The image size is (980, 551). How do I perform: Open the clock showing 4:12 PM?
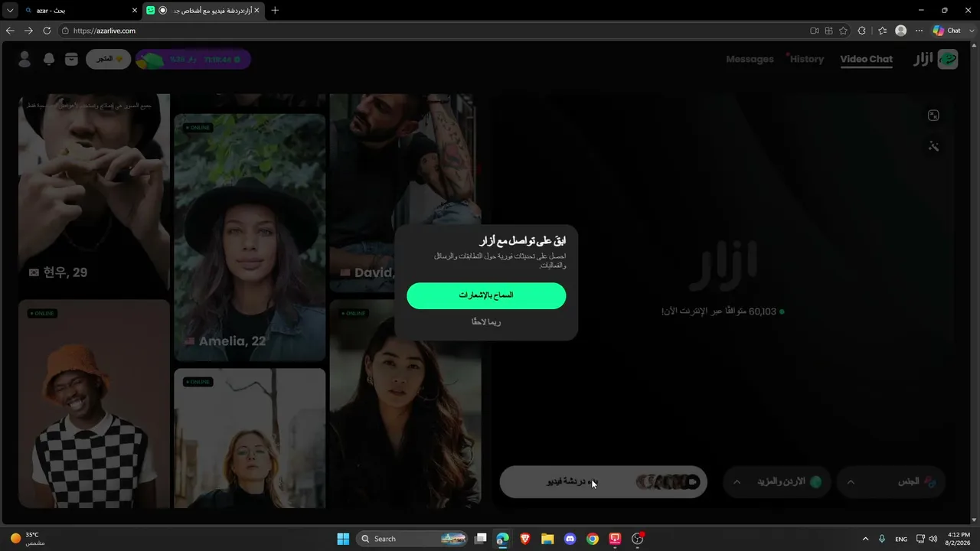pos(959,539)
